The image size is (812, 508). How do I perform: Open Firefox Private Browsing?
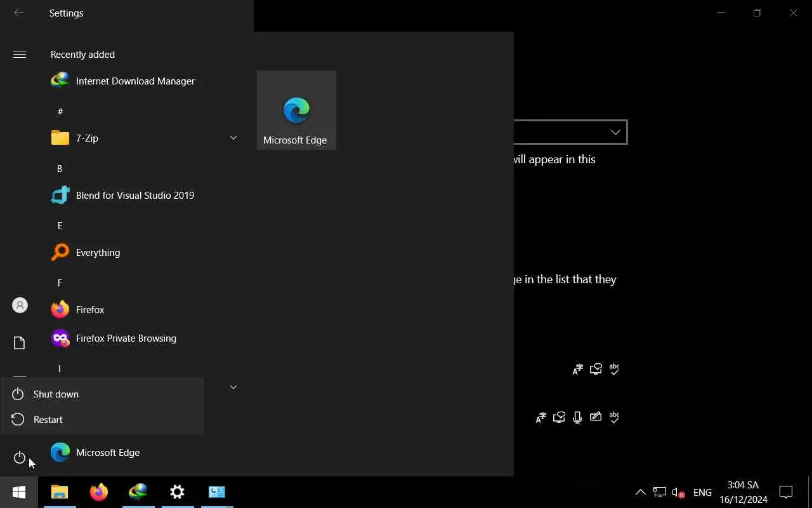coord(114,338)
